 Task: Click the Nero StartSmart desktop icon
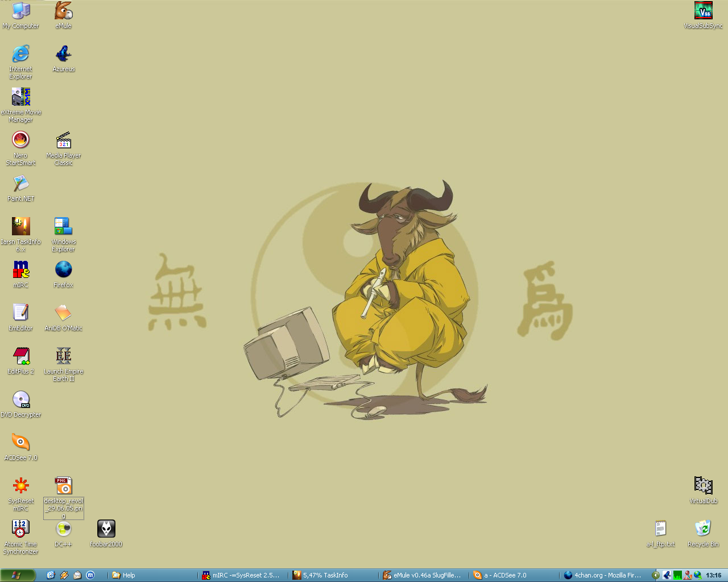[x=20, y=148]
